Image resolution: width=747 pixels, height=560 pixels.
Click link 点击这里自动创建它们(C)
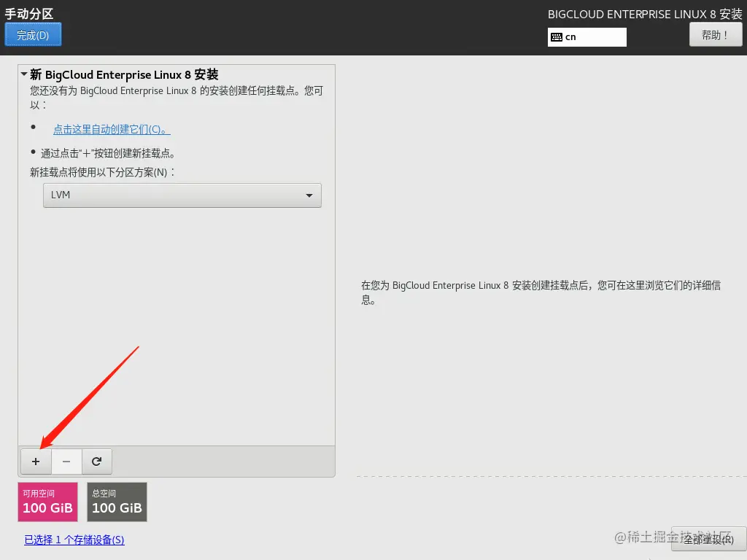(x=112, y=129)
